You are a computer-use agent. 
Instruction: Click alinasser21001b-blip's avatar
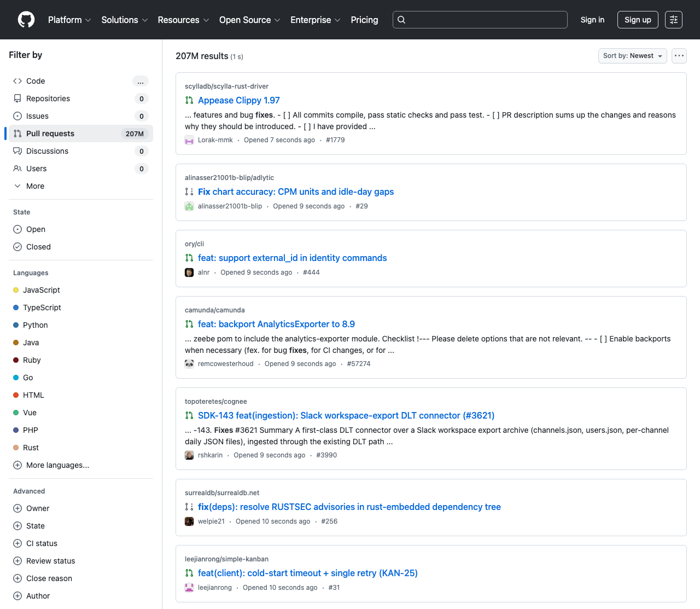(189, 206)
